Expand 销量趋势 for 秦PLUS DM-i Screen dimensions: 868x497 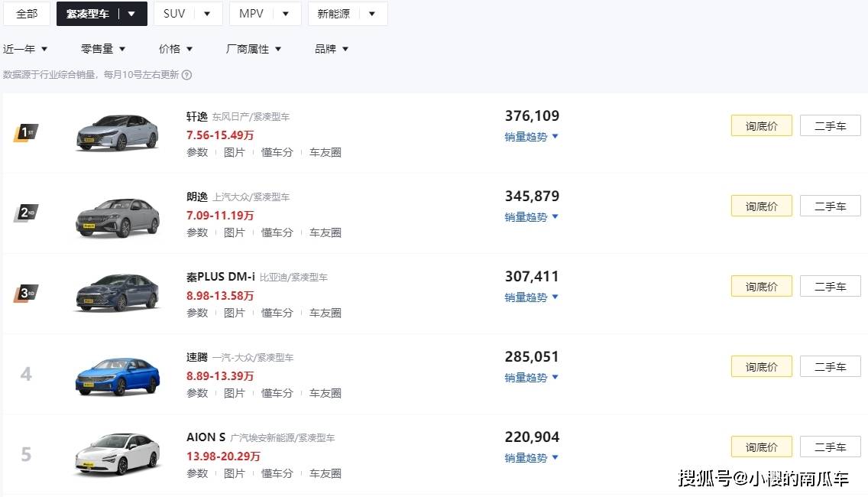click(x=532, y=297)
